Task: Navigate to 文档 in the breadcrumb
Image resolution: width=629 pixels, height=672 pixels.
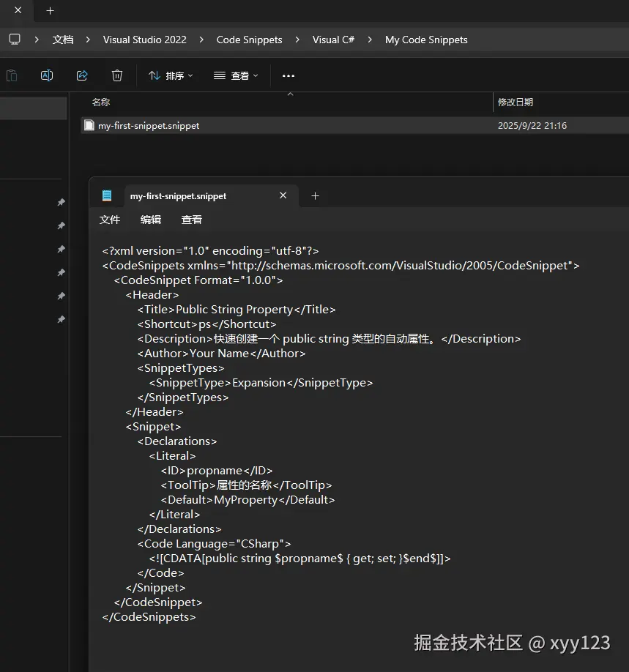Action: pos(63,40)
